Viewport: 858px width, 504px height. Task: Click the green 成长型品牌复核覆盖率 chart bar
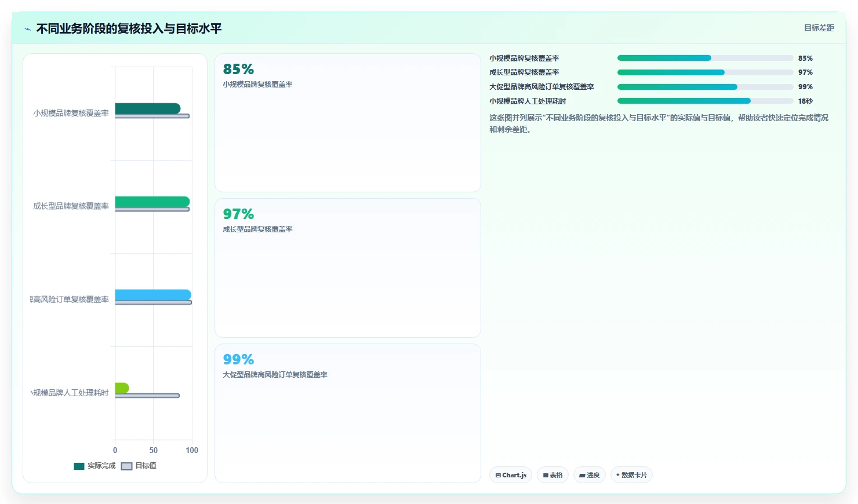pos(152,202)
